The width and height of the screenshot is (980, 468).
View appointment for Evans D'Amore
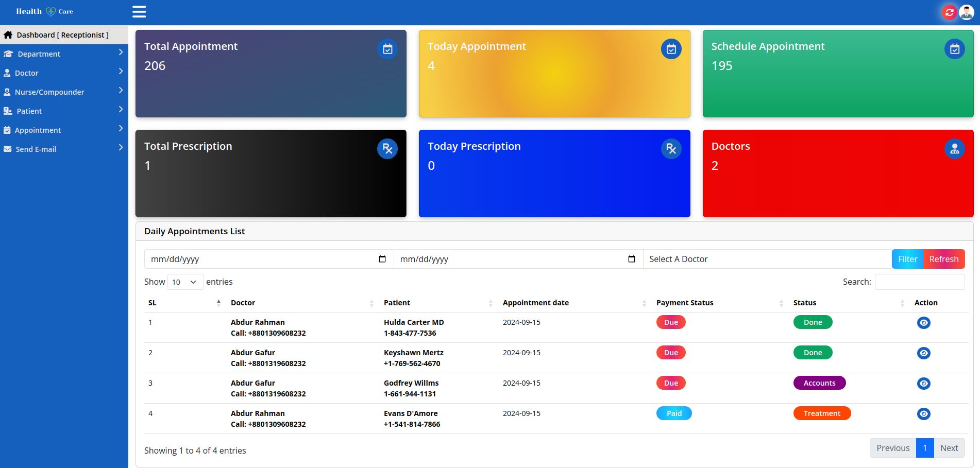click(x=923, y=414)
